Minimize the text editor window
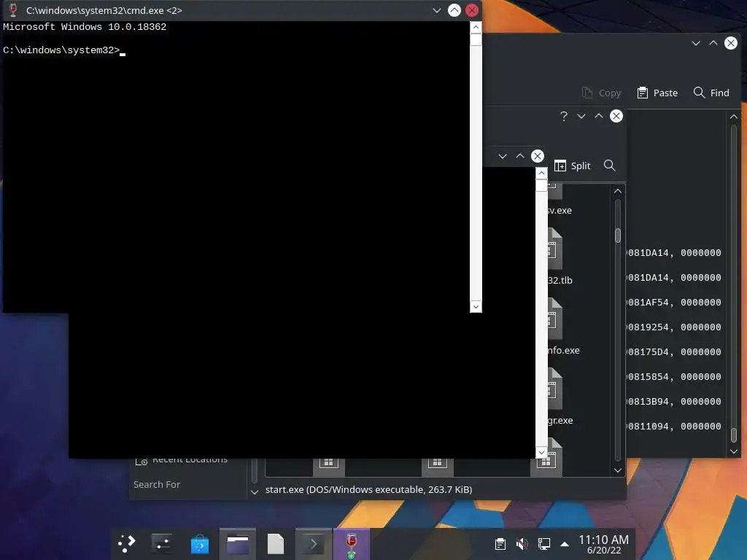 pyautogui.click(x=695, y=43)
